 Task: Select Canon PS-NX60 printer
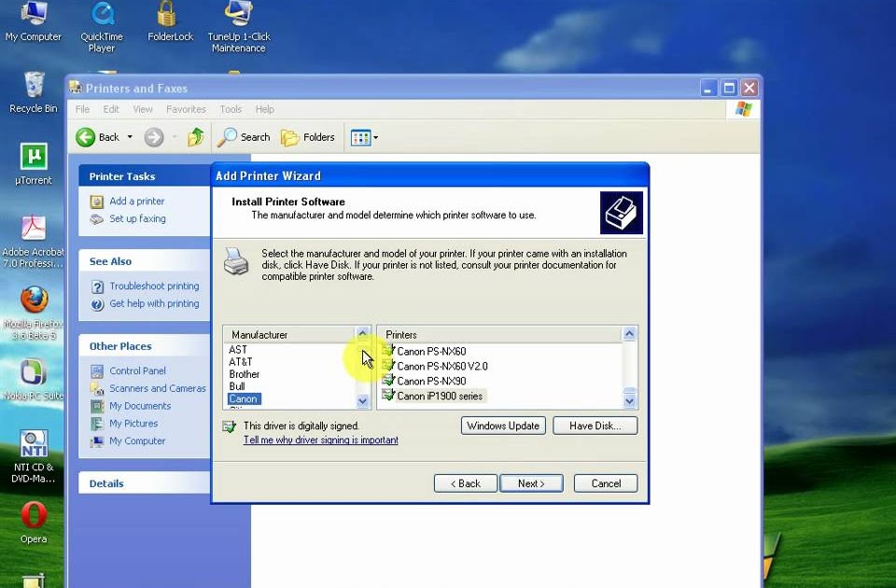(x=431, y=352)
